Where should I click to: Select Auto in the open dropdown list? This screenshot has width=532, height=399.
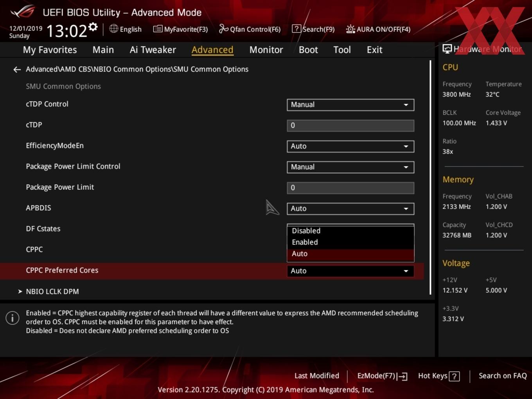350,254
